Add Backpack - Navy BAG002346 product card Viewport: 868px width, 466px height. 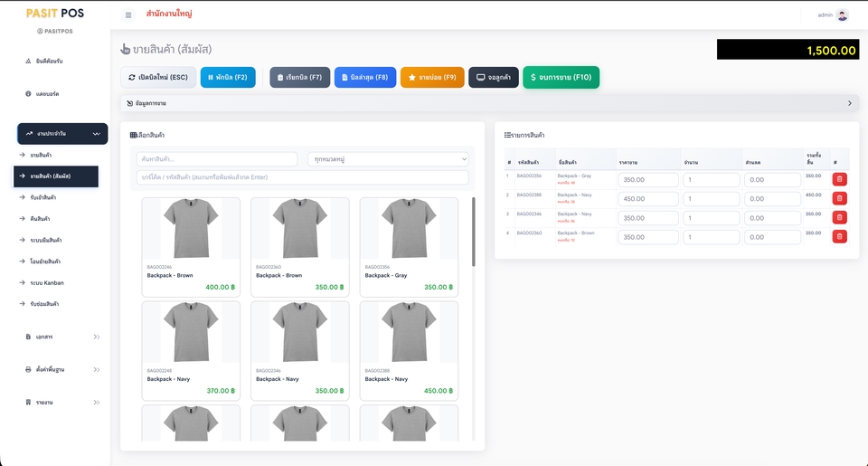(300, 351)
